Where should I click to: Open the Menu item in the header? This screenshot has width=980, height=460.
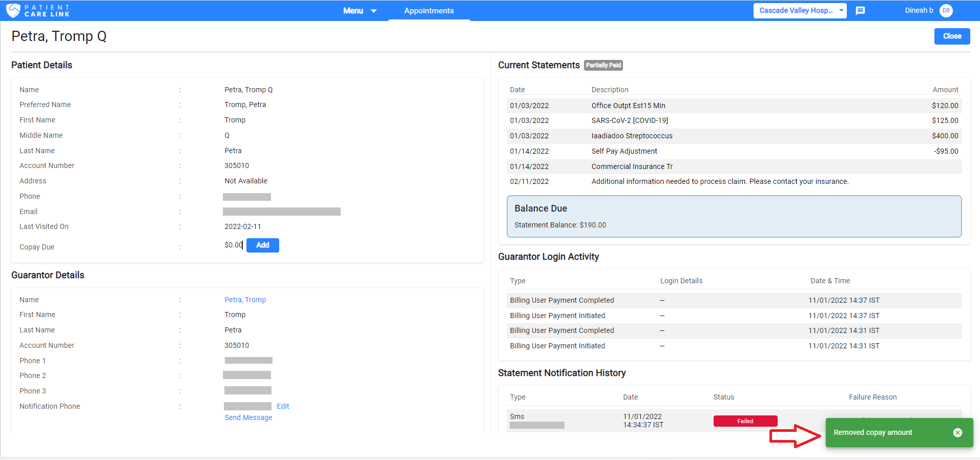353,11
